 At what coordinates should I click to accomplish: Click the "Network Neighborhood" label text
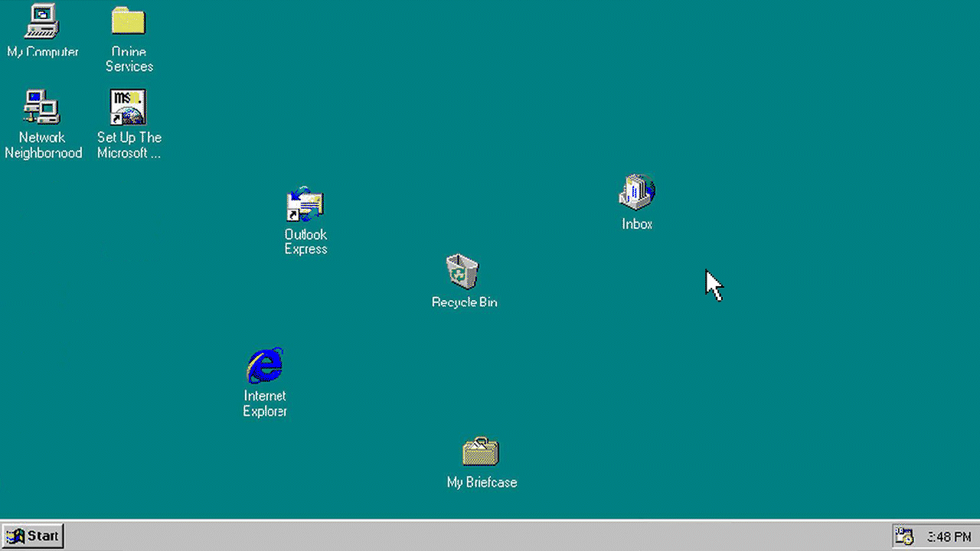(43, 145)
